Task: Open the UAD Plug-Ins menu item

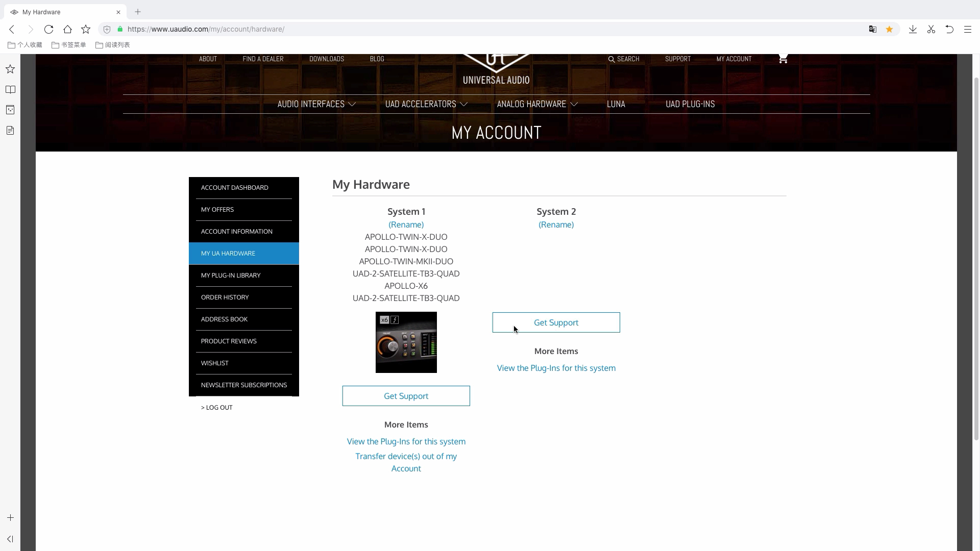Action: [690, 104]
